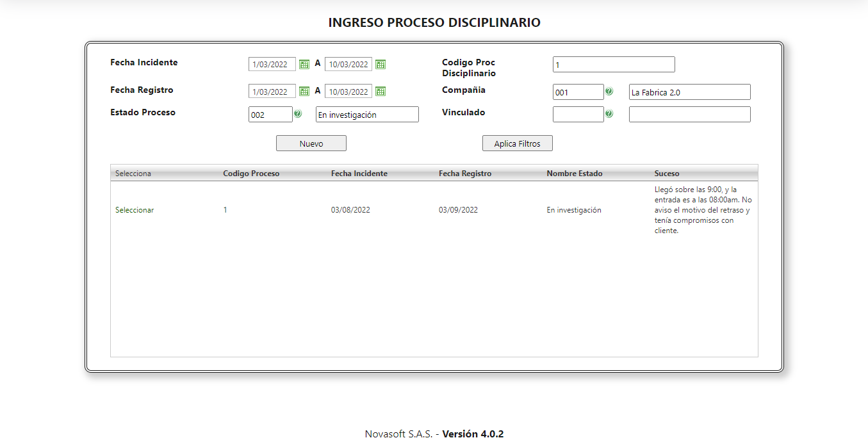Open the Vinculado lookup help icon
868x447 pixels.
pos(609,114)
